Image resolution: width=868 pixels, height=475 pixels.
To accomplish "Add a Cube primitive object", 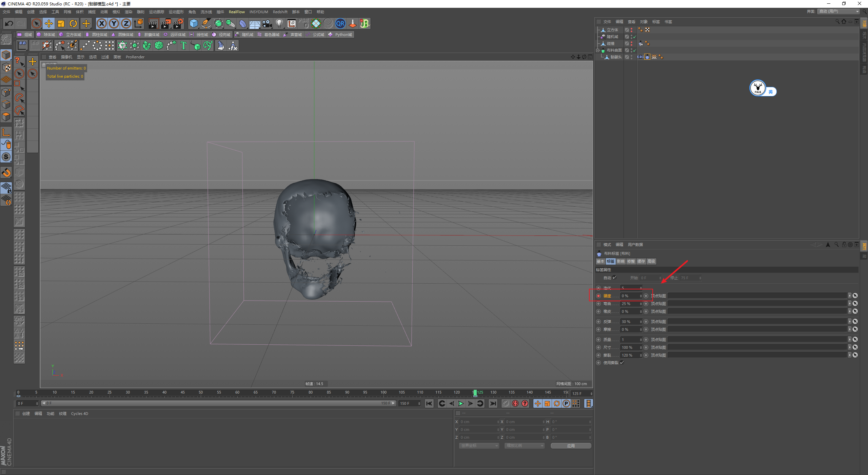I will tap(194, 23).
